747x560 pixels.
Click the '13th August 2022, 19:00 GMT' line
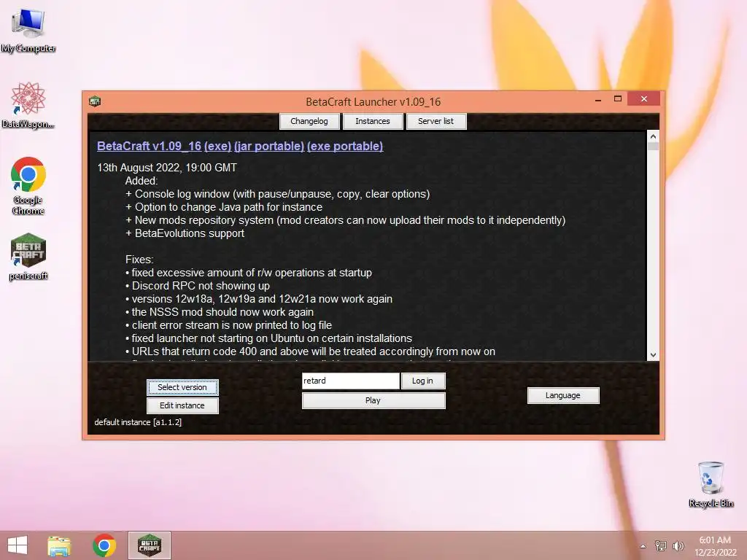(x=167, y=168)
